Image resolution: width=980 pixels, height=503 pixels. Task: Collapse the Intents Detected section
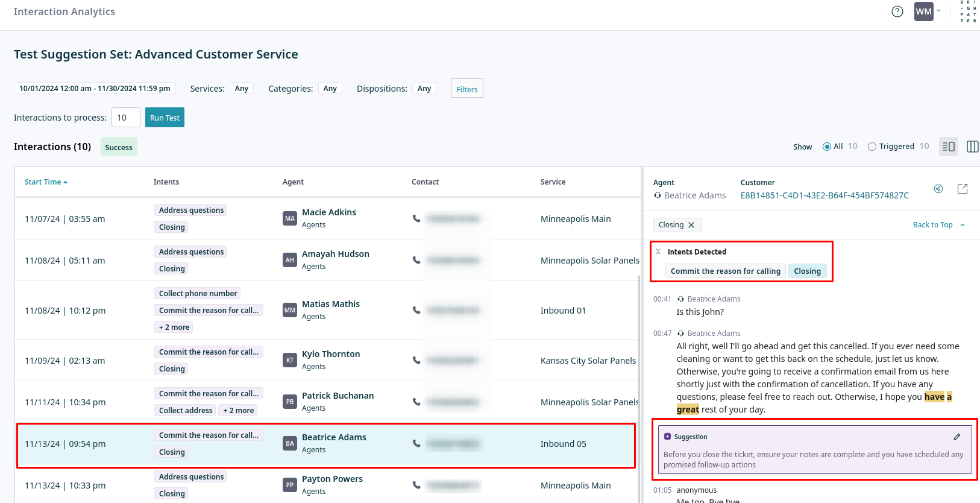pos(658,251)
